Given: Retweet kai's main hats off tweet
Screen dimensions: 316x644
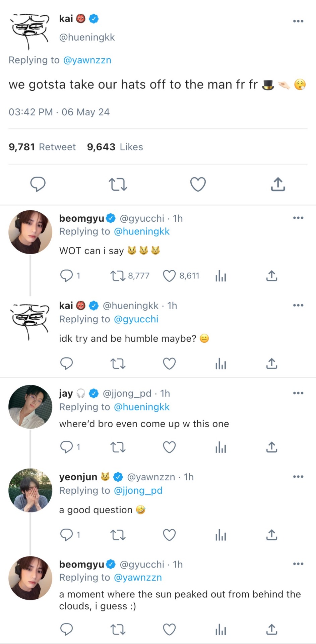Looking at the screenshot, I should pyautogui.click(x=118, y=184).
